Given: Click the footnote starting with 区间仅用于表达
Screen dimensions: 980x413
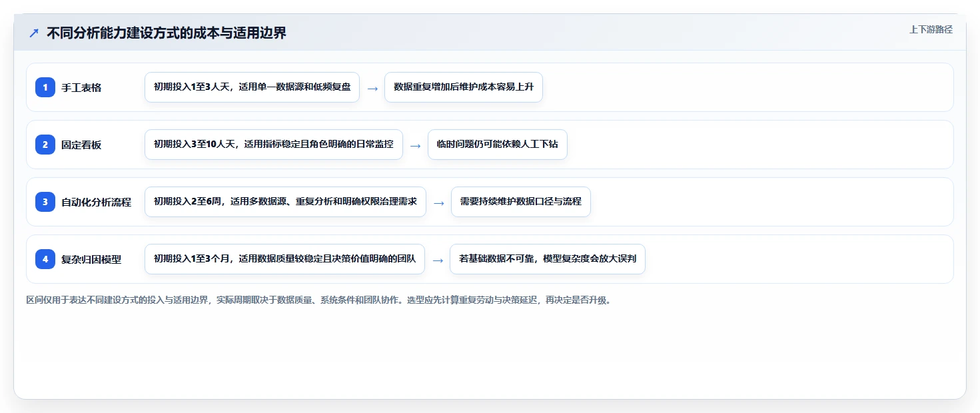Looking at the screenshot, I should coord(318,300).
